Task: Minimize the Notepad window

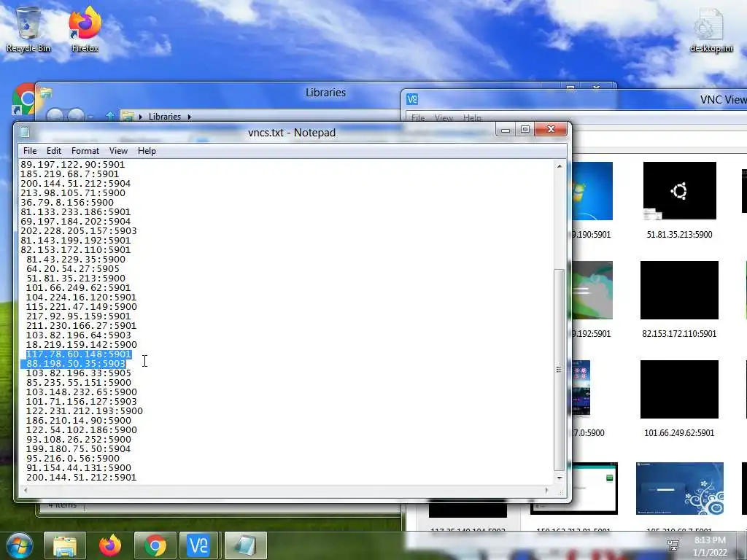Action: point(506,129)
